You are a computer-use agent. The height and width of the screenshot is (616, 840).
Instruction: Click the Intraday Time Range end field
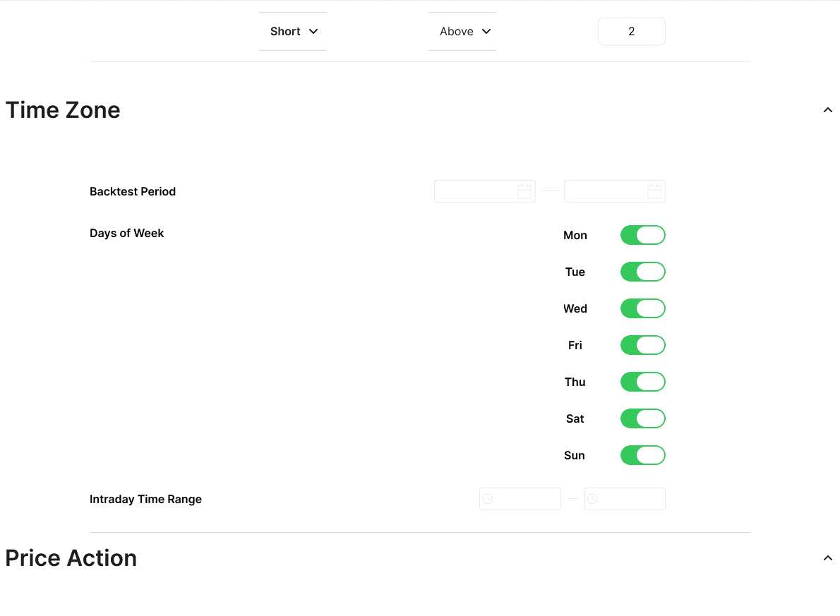coord(630,499)
